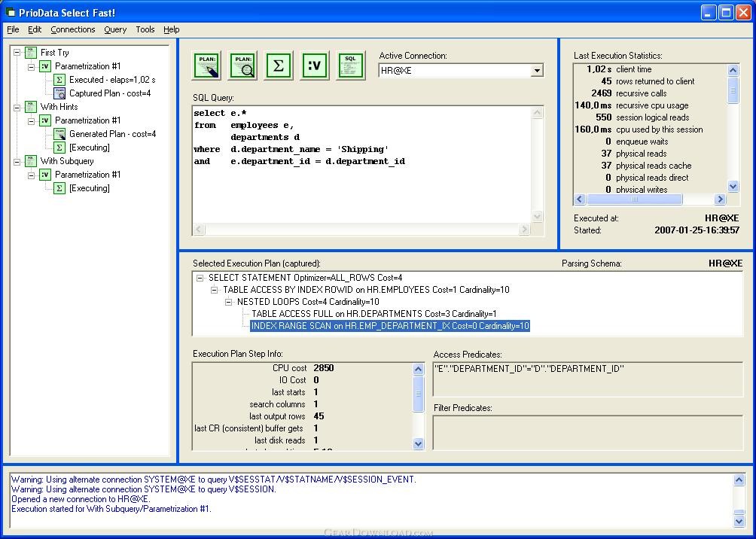Click 'Opened a new connection to HR@XE' log line
Image resolution: width=756 pixels, height=539 pixels.
pos(81,499)
